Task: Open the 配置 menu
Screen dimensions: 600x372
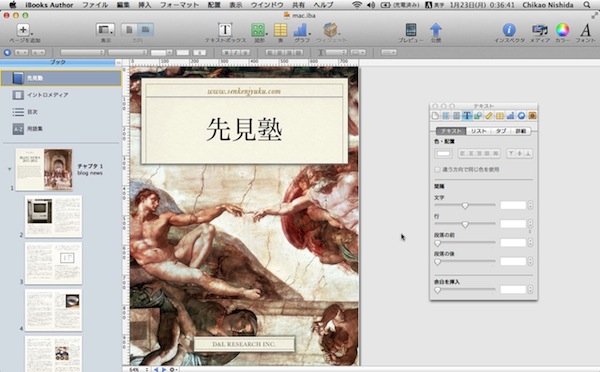Action: click(x=214, y=5)
